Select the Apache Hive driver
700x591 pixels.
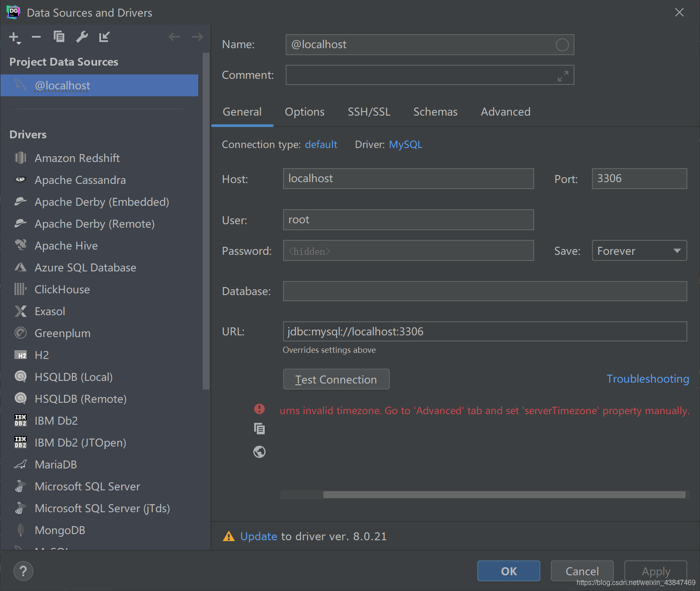99,246
